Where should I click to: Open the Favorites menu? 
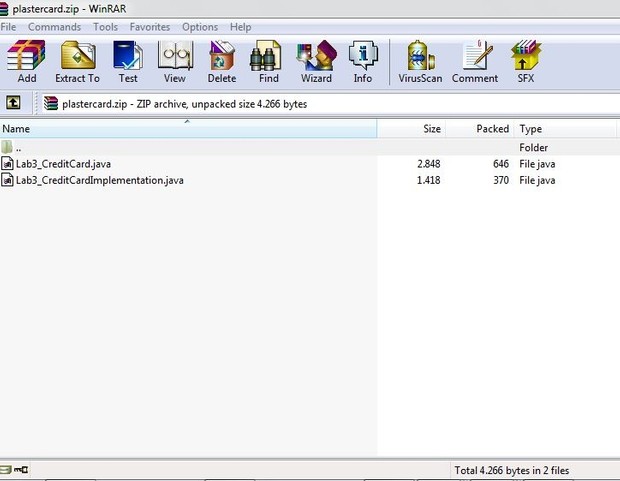coord(150,27)
